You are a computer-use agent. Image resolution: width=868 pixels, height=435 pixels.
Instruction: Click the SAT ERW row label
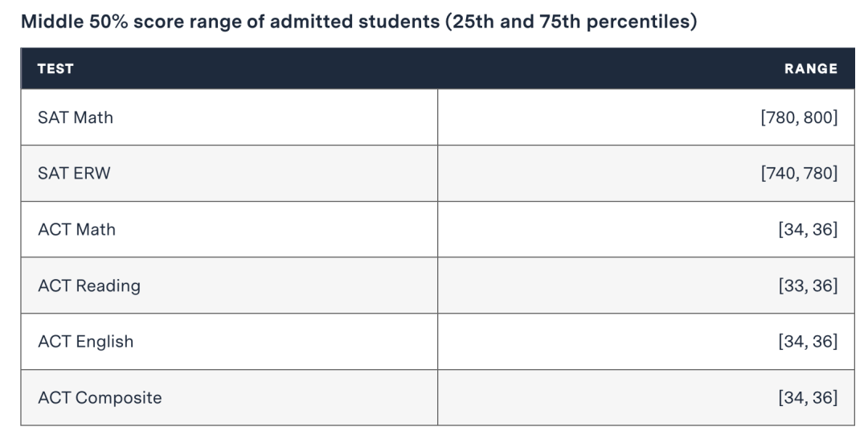click(74, 173)
